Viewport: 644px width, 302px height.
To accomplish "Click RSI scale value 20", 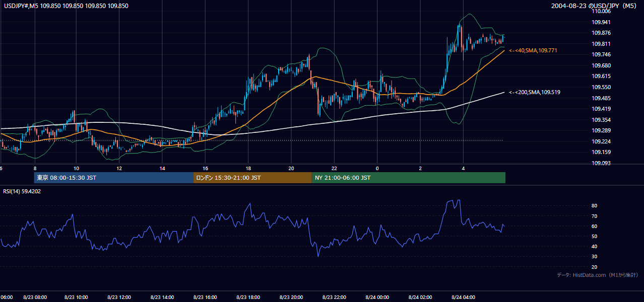I will coord(595,267).
